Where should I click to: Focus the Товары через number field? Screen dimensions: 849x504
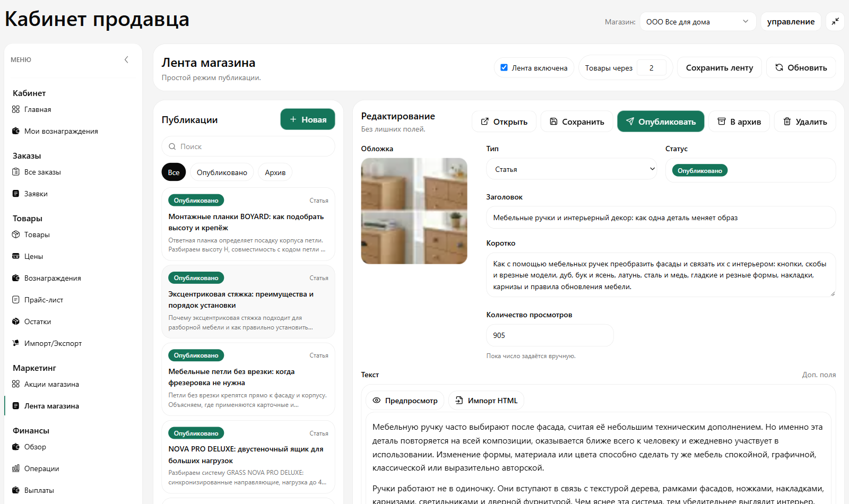click(652, 68)
